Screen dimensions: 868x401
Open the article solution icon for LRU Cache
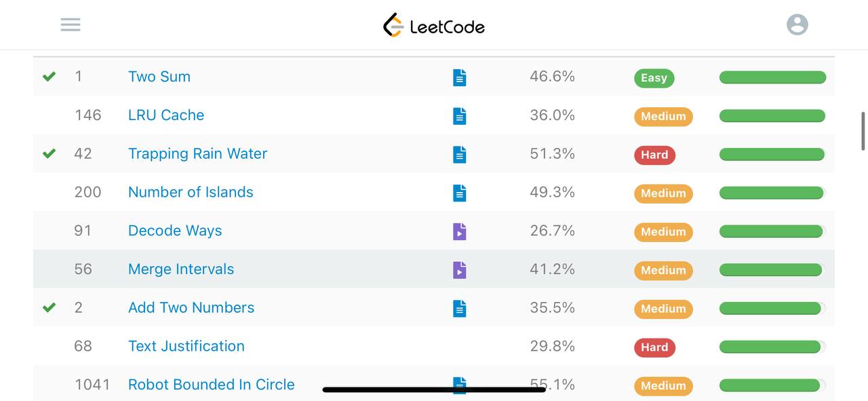coord(460,116)
